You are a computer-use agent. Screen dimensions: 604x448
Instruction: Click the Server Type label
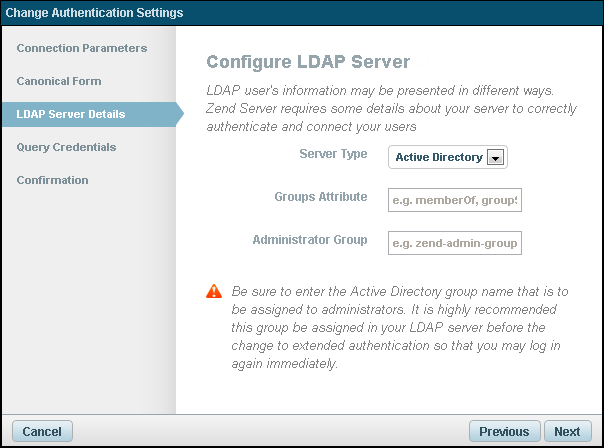[333, 154]
